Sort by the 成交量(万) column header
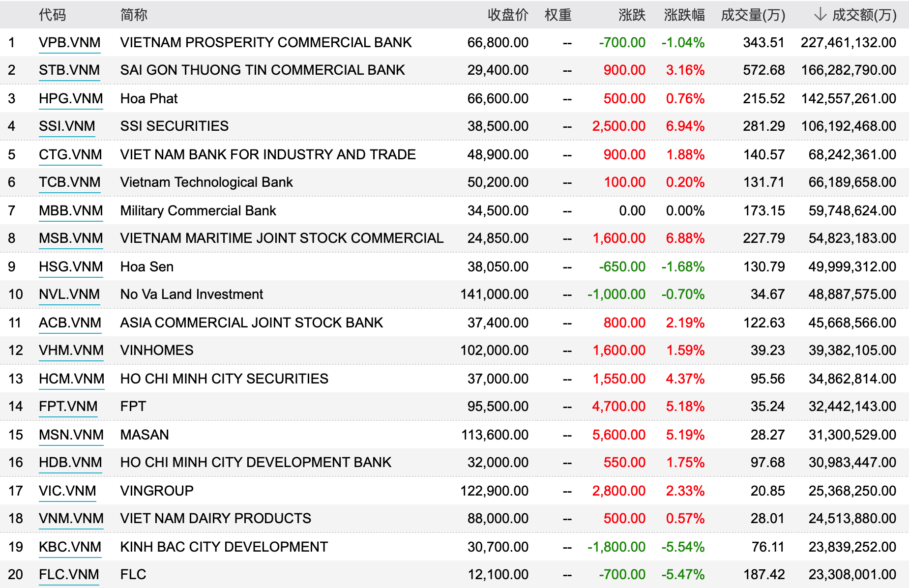 pyautogui.click(x=753, y=15)
